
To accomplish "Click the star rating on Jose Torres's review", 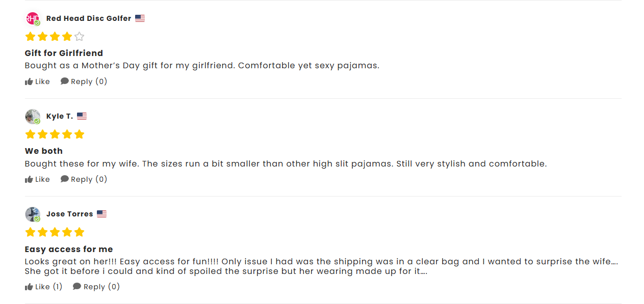I will 55,232.
